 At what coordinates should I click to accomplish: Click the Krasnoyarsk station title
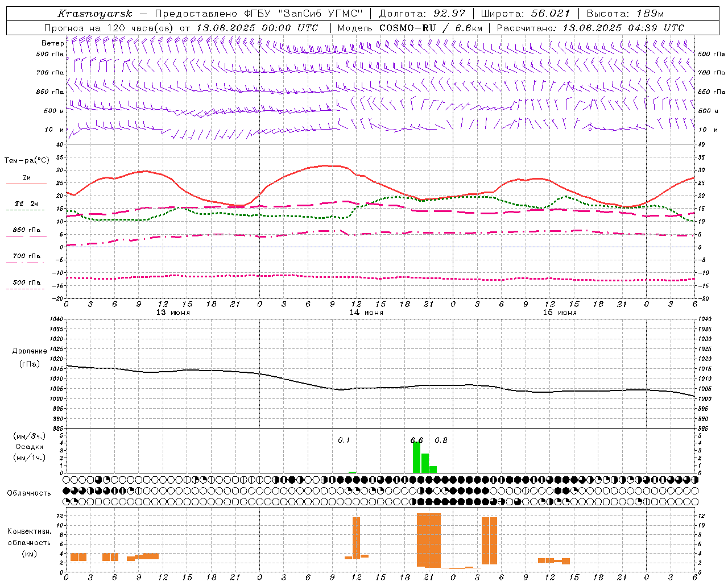pos(94,14)
